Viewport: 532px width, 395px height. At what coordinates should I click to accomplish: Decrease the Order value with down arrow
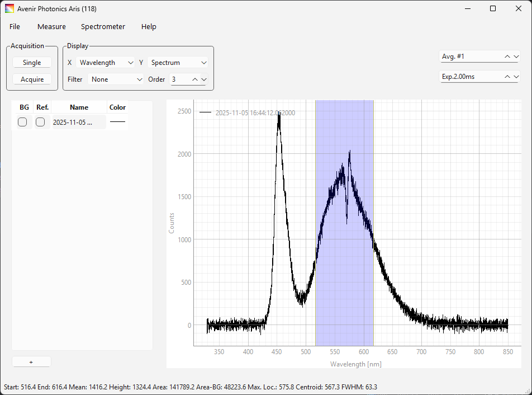pos(204,79)
